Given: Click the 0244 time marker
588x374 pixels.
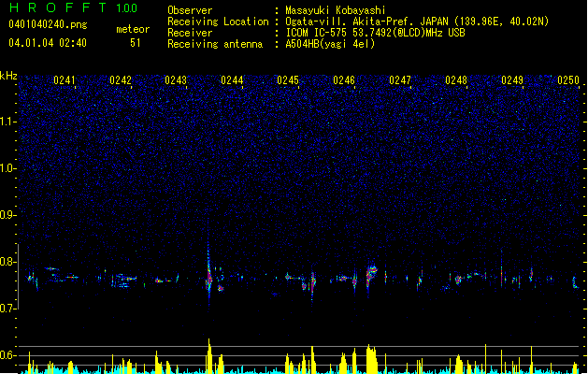Looking at the screenshot, I should click(x=232, y=80).
